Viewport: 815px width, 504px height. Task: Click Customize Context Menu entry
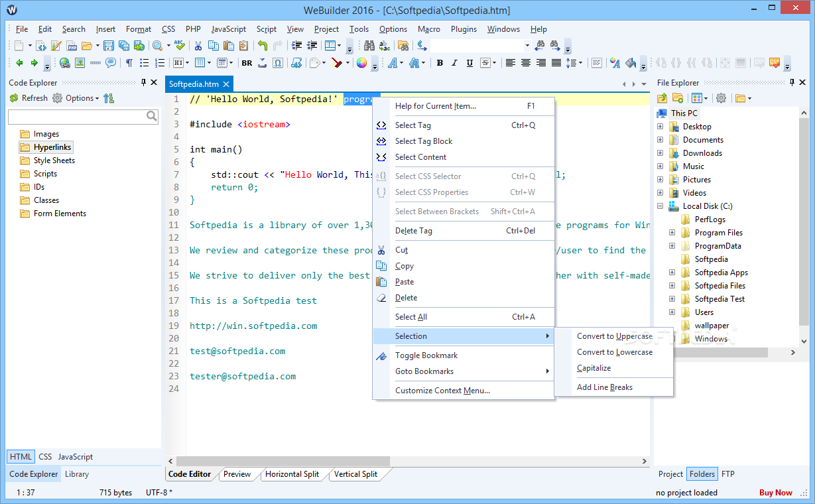click(x=463, y=391)
